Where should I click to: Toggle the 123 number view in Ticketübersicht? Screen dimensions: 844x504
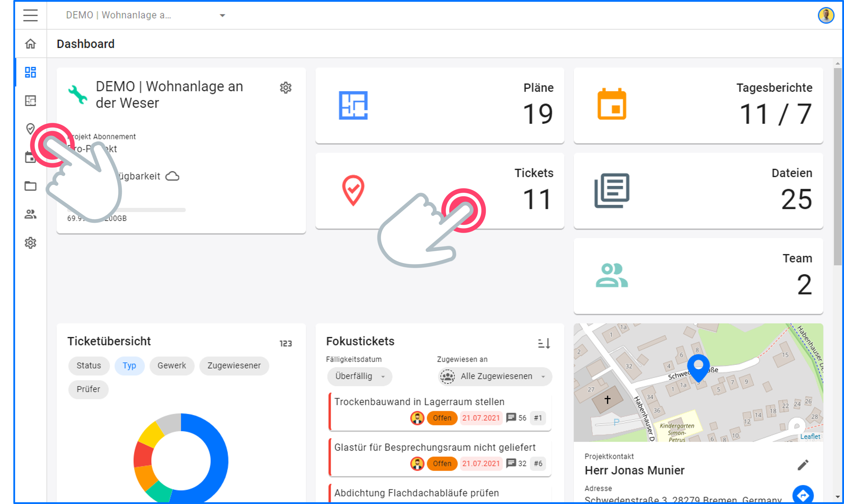[x=285, y=344]
